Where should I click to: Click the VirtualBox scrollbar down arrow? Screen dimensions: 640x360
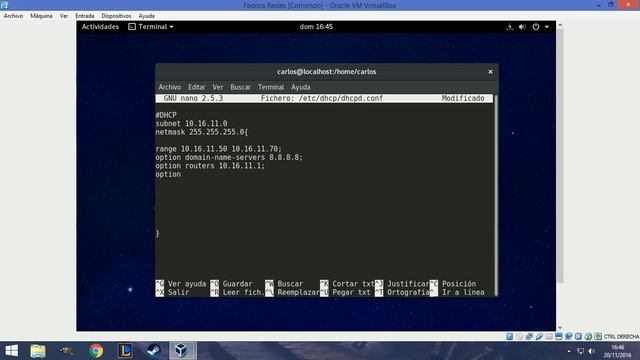[560, 327]
